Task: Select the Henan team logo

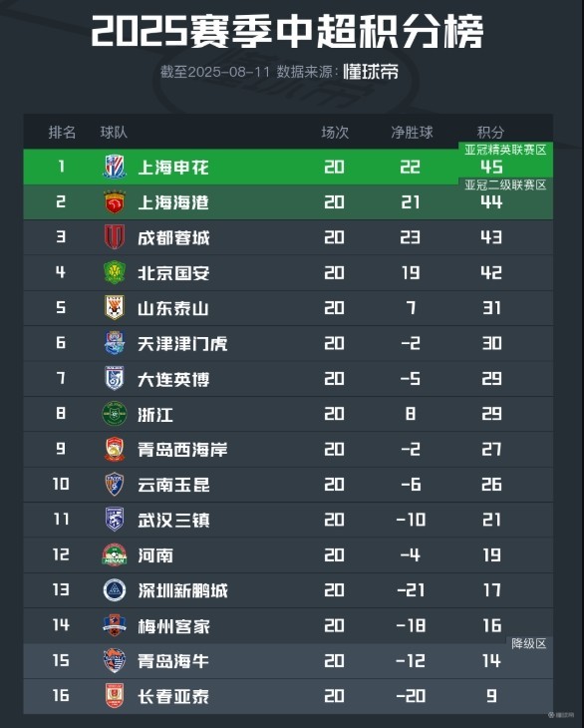Action: [115, 554]
